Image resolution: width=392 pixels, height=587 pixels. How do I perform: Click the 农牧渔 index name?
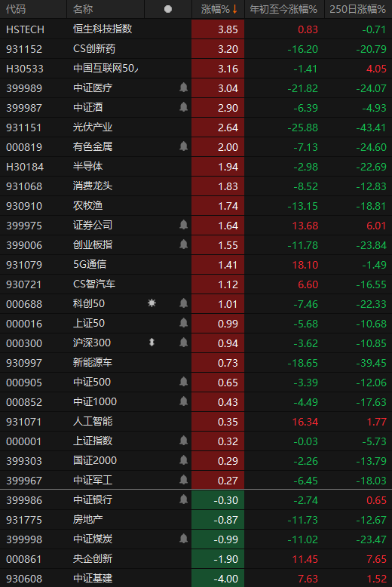point(87,205)
